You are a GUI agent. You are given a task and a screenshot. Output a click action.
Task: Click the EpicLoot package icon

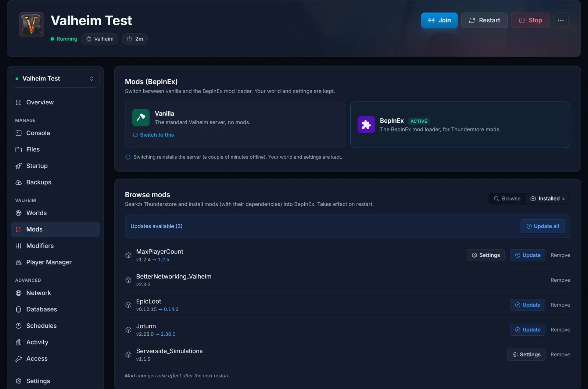coord(128,305)
